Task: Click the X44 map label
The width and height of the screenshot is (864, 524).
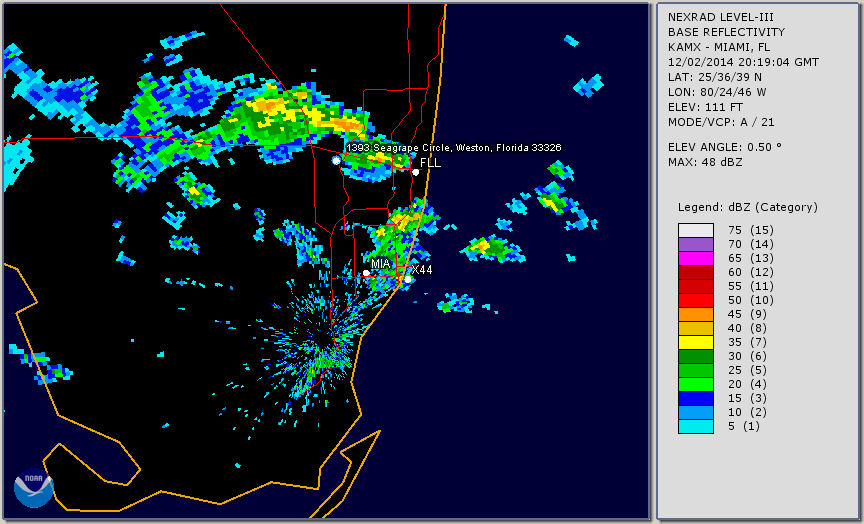Action: (x=422, y=270)
